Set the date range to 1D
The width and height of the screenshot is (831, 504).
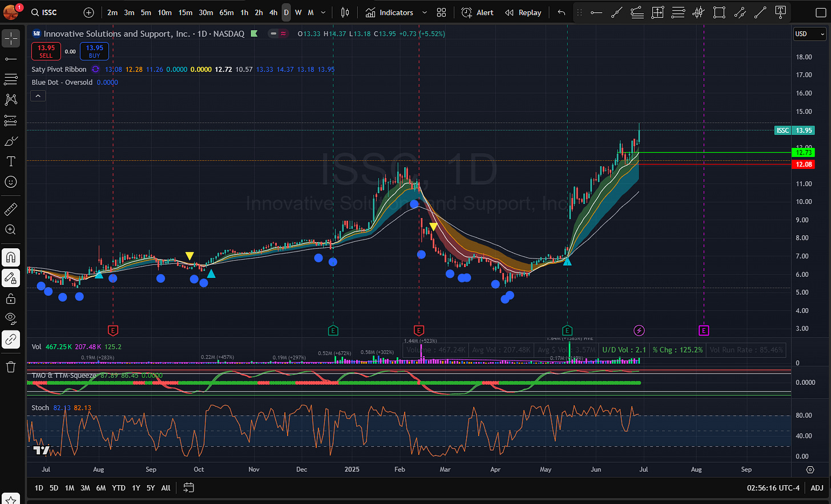39,488
